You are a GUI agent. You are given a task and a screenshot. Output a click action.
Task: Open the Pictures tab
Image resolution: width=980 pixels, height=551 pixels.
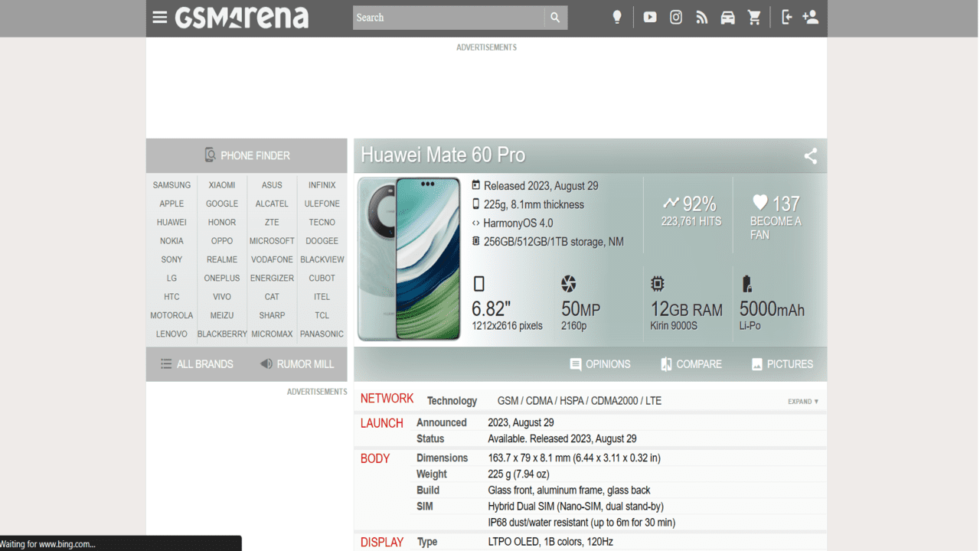pos(782,364)
